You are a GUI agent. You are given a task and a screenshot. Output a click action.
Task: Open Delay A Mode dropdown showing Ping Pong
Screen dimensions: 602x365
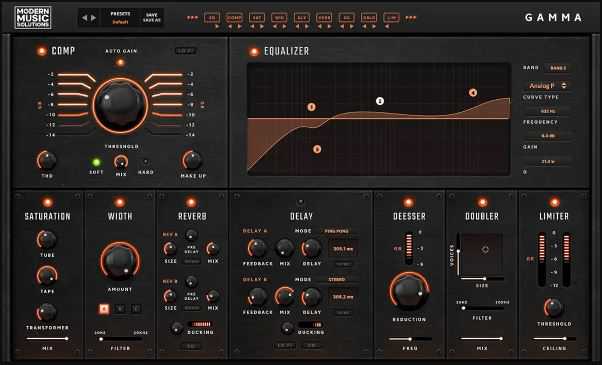337,231
